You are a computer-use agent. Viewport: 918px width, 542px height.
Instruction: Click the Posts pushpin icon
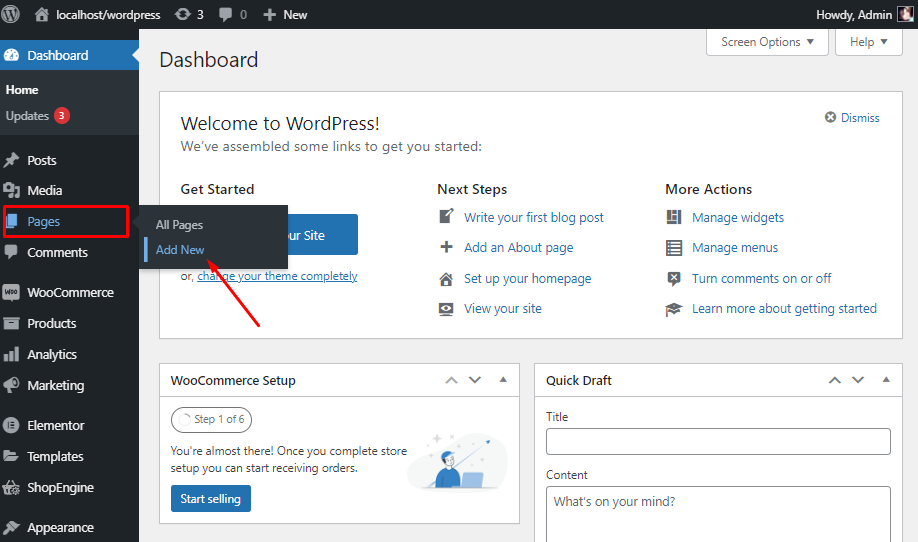click(x=11, y=160)
